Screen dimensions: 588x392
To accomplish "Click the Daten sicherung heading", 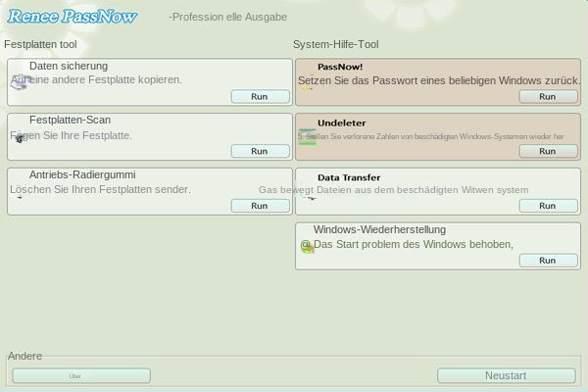I will (69, 66).
